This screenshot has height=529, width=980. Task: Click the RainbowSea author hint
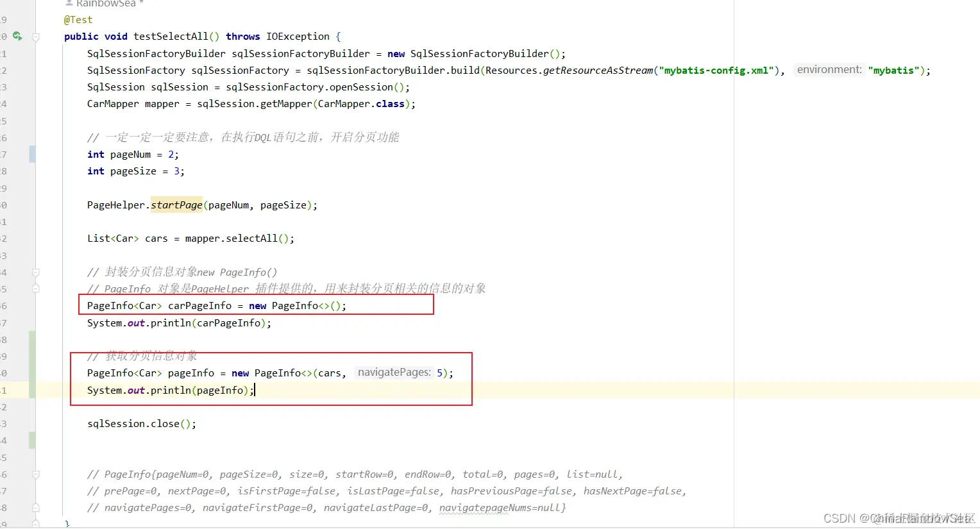105,4
